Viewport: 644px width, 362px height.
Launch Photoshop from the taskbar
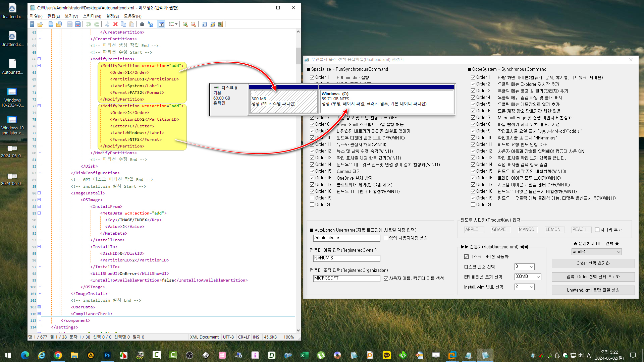tap(107, 355)
